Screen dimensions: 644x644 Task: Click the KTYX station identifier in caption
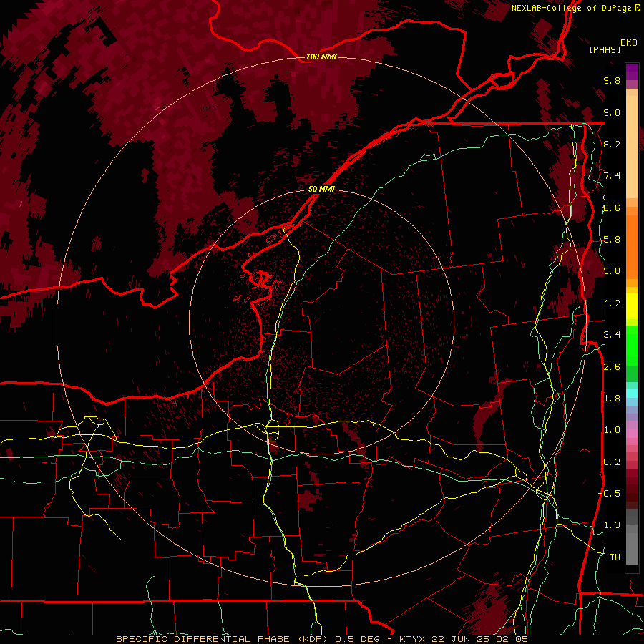pos(413,639)
